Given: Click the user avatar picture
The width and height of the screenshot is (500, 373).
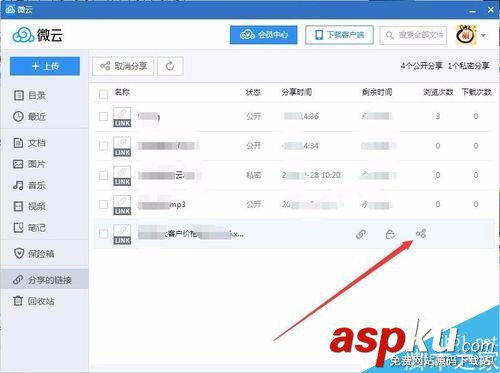Looking at the screenshot, I should (x=466, y=35).
